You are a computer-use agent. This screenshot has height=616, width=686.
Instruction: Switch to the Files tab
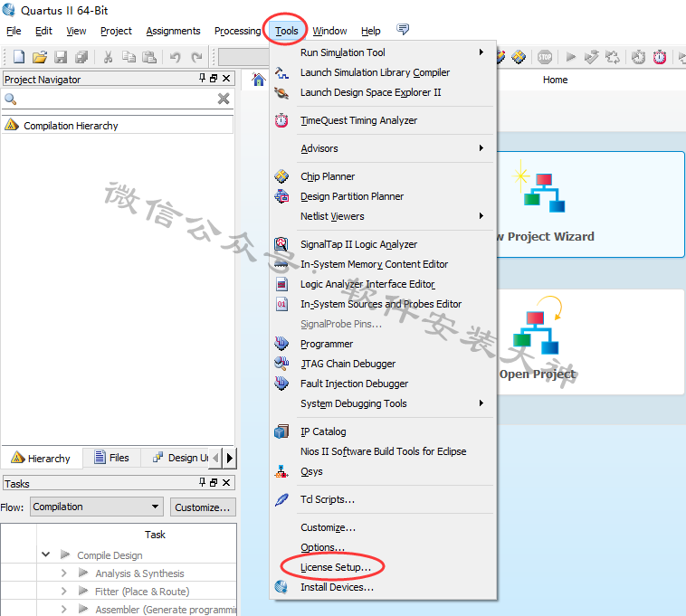112,458
